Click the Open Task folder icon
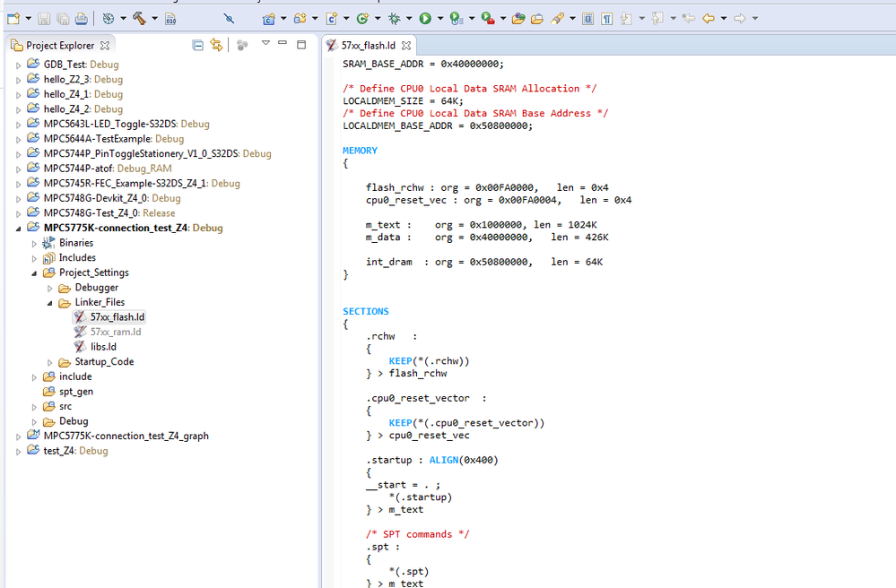 537,18
